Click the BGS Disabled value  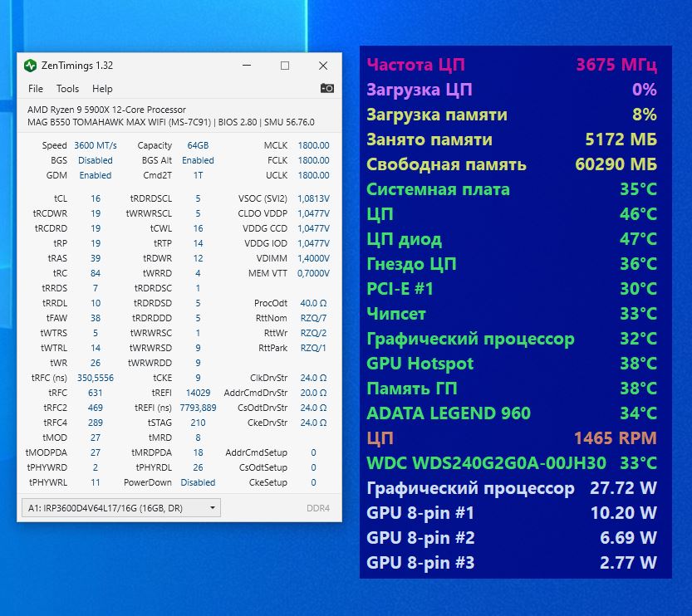[x=96, y=160]
